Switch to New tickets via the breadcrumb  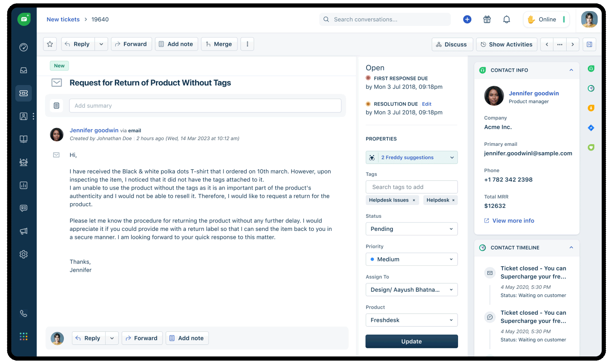63,19
